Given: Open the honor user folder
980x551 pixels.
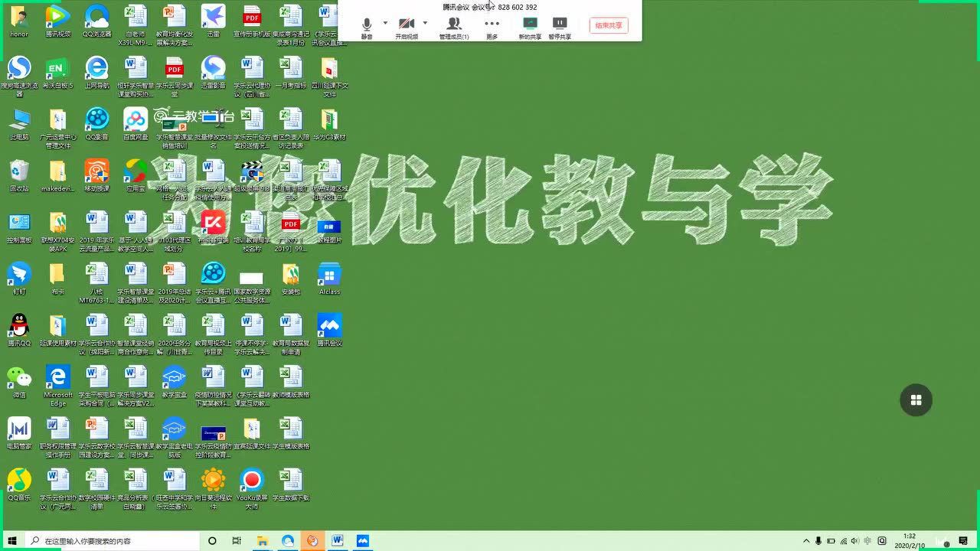Looking at the screenshot, I should pos(19,21).
